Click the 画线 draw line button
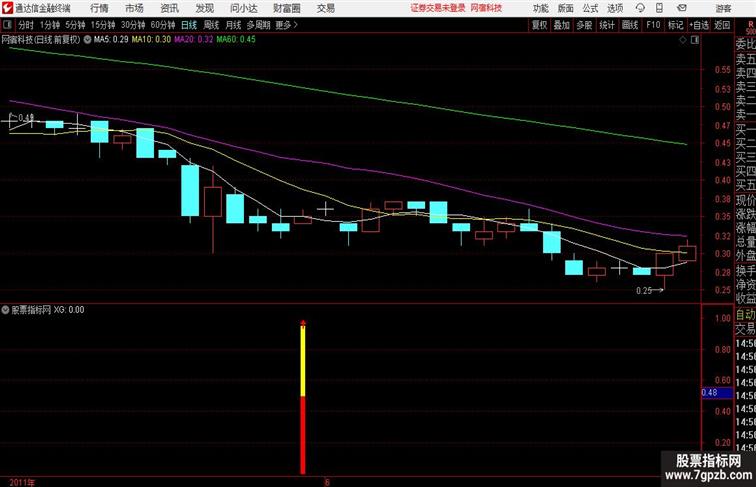This screenshot has height=487, width=756. pos(630,25)
